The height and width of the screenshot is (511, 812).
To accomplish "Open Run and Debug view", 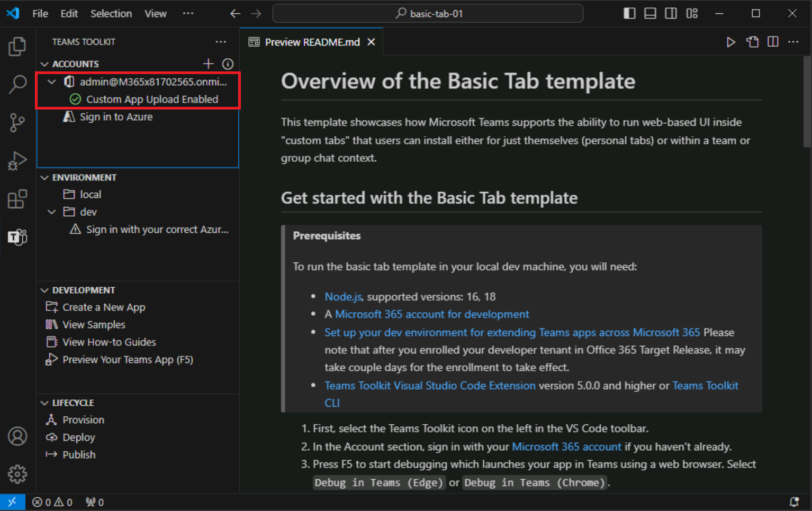I will [x=17, y=161].
